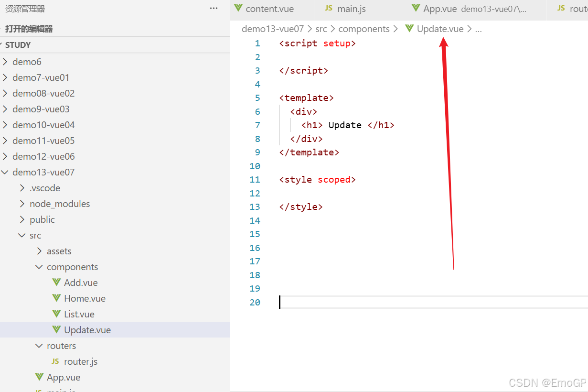Click line number 1 in gutter
This screenshot has height=392, width=588.
pos(257,44)
